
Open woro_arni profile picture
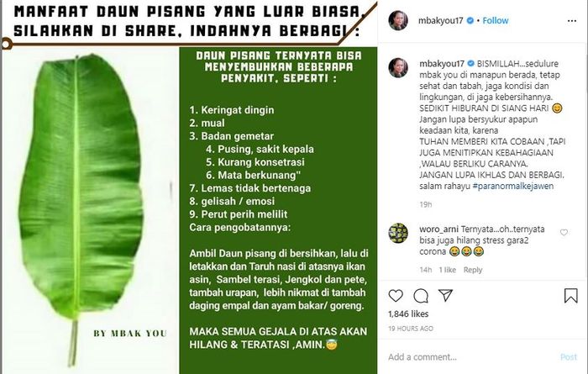(x=398, y=233)
